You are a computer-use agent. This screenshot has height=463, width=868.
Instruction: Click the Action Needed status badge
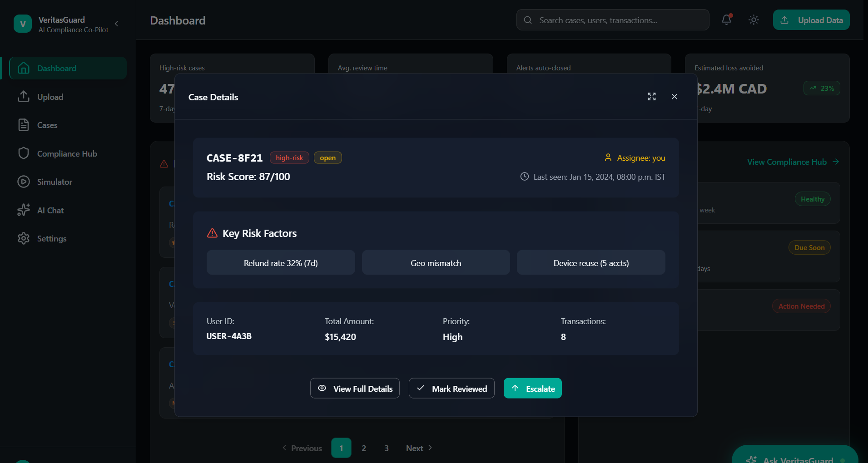[x=801, y=306]
